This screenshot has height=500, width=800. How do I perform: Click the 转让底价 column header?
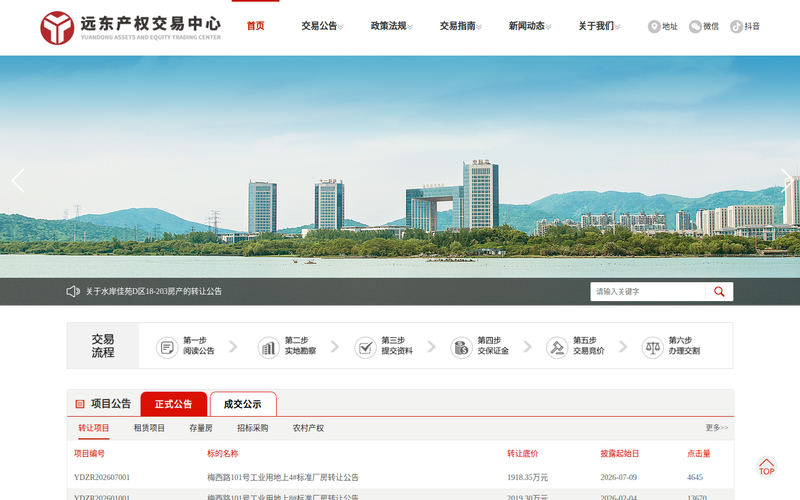pos(522,454)
